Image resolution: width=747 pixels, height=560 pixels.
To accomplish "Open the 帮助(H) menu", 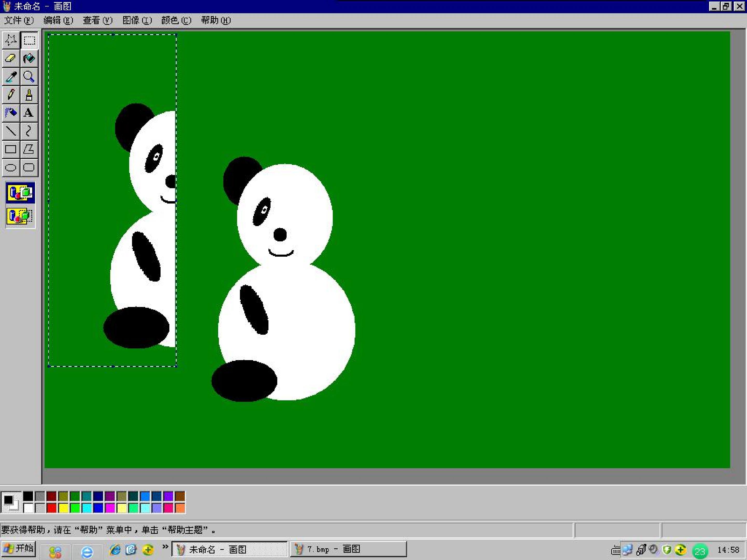I will [216, 20].
